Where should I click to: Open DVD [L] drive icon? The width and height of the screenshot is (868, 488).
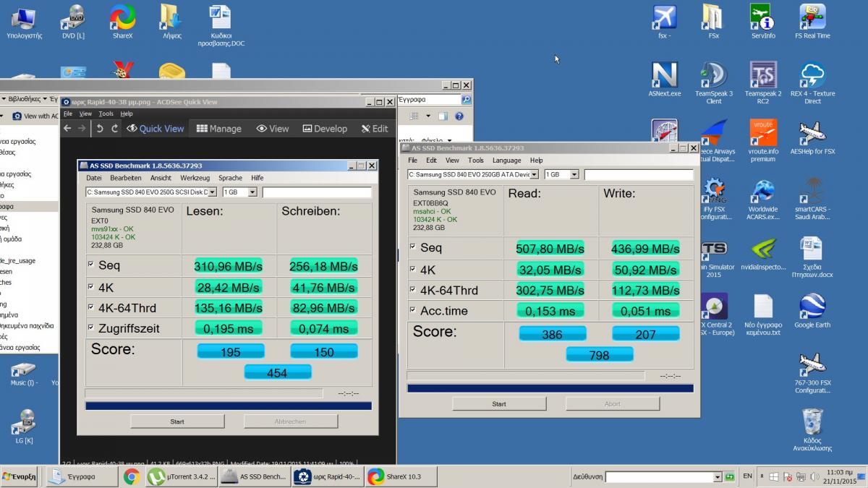coord(72,21)
